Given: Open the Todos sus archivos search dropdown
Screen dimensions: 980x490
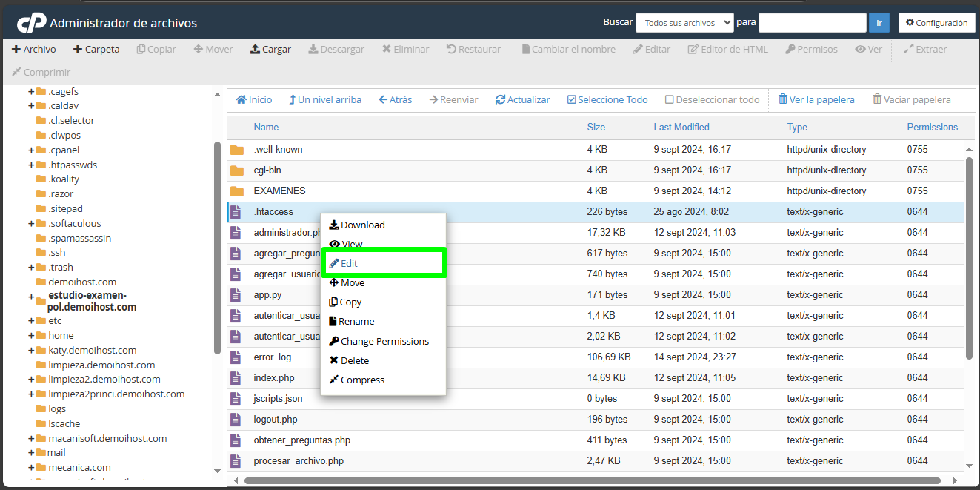Looking at the screenshot, I should click(x=684, y=22).
